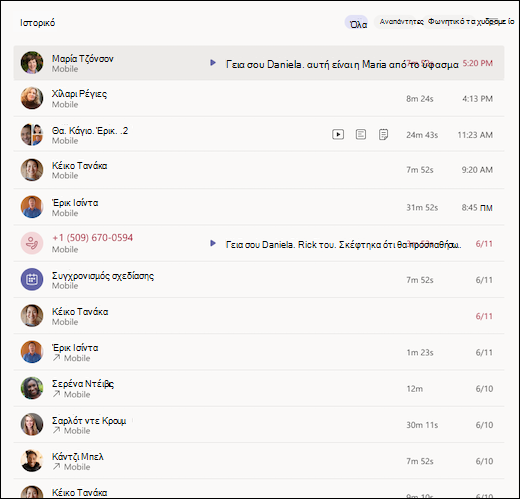Open notes icon in Θα. Κάγιο row
The height and width of the screenshot is (499, 520).
pyautogui.click(x=383, y=134)
